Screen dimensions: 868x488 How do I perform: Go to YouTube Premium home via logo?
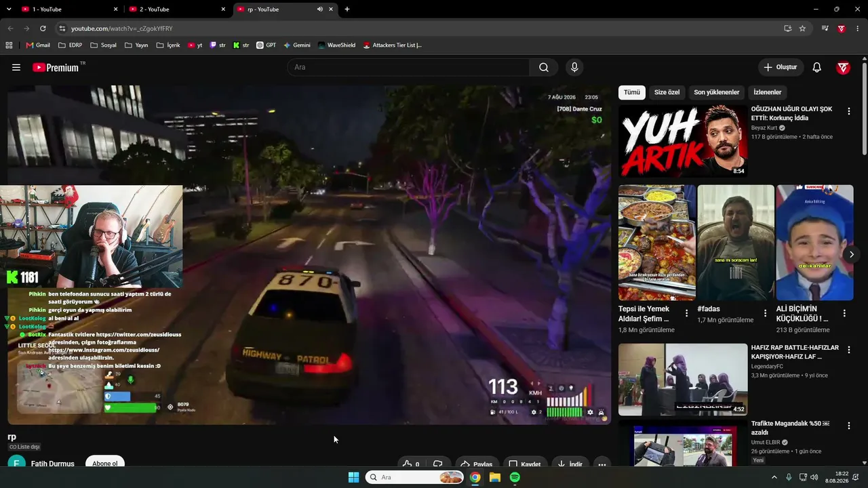point(56,67)
